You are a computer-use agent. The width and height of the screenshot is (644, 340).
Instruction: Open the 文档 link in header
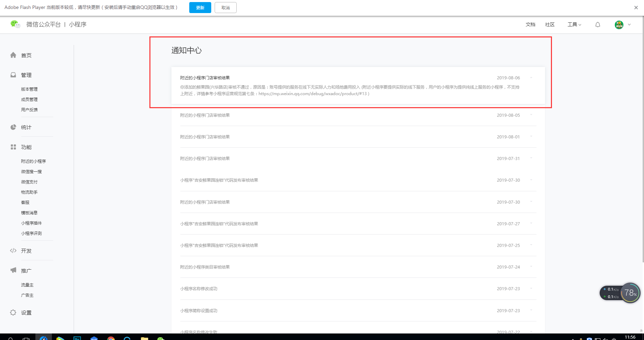click(530, 24)
